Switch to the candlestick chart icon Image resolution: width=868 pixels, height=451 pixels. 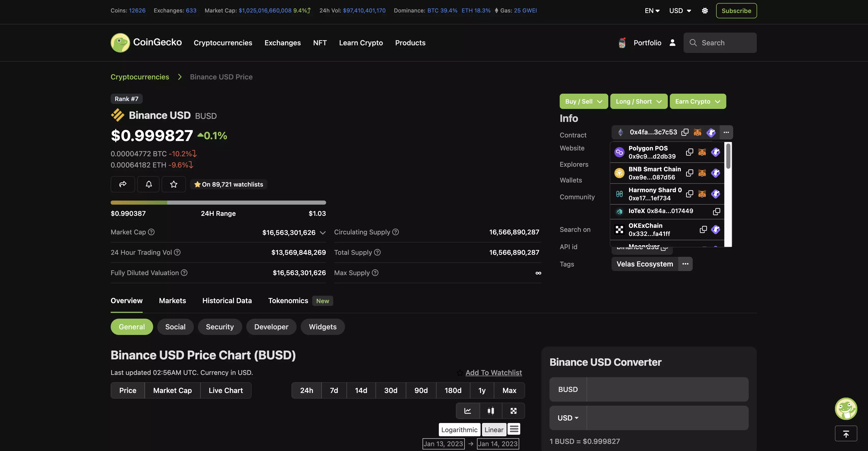coord(491,411)
